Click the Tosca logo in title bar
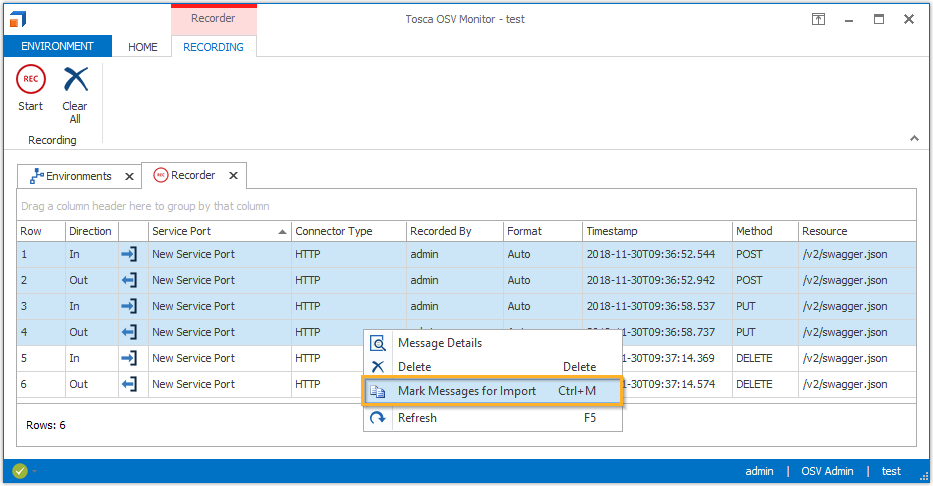 (18, 19)
